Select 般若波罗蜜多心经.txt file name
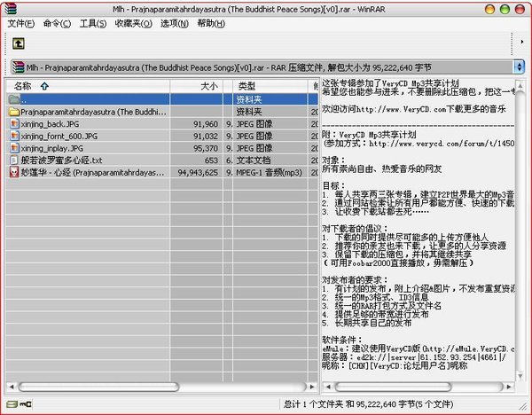 [x=61, y=161]
